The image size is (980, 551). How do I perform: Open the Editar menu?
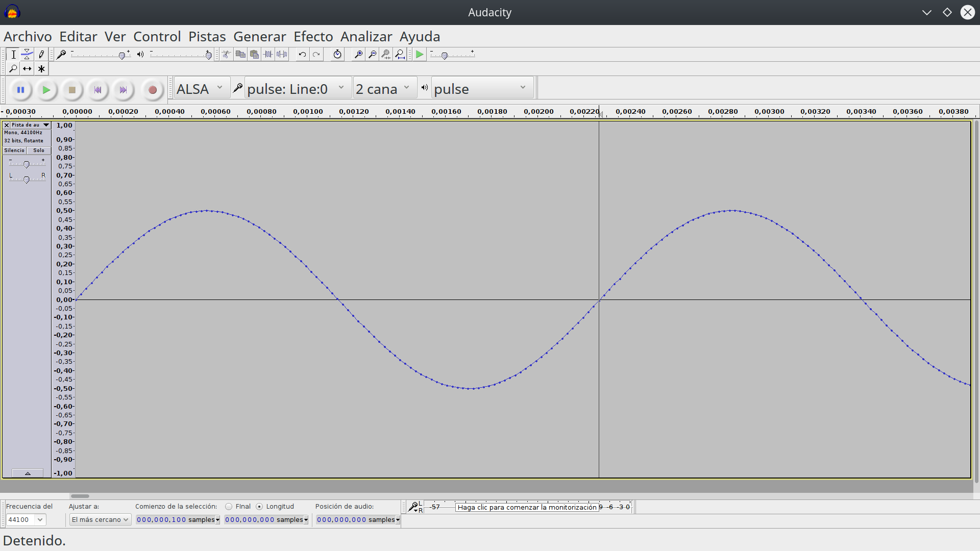coord(78,37)
